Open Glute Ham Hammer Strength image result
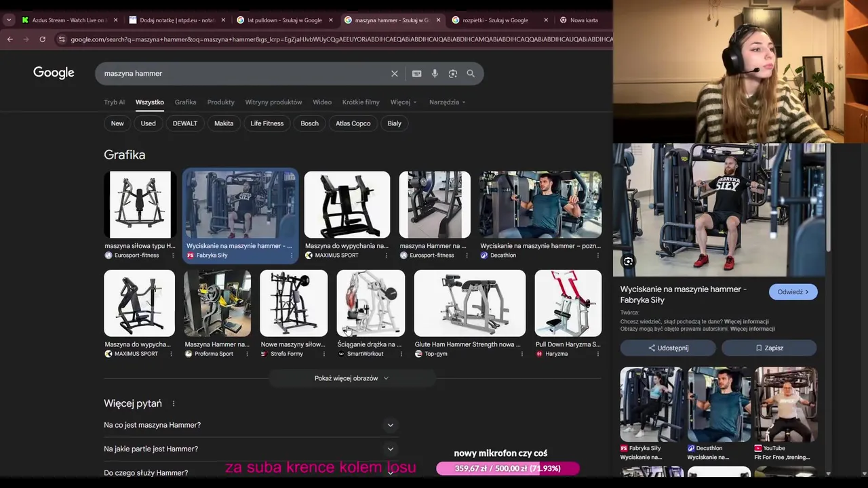This screenshot has height=488, width=868. coord(469,303)
